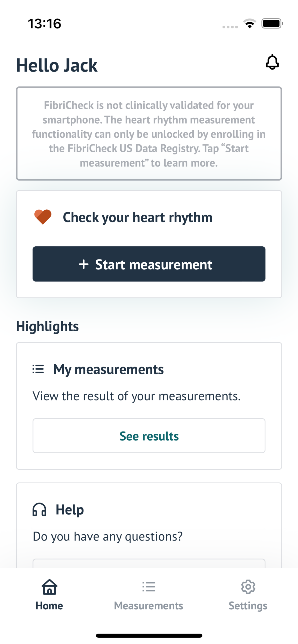Tap See results button
298x644 pixels.
(149, 436)
